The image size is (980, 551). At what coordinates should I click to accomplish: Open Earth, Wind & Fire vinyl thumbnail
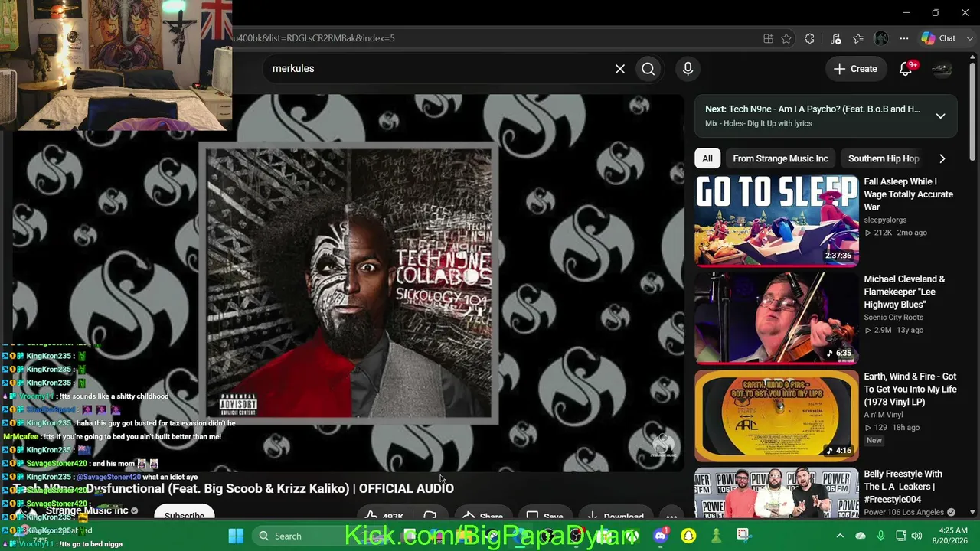[776, 415]
